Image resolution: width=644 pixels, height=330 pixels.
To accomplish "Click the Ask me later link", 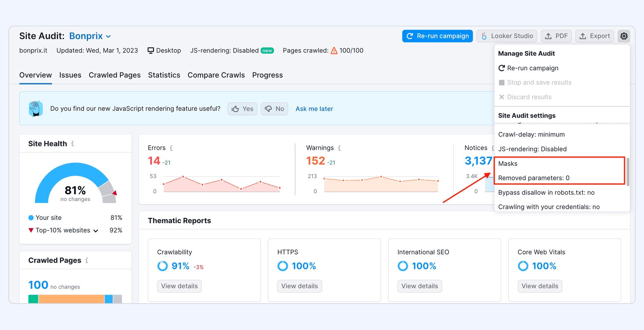I will point(314,108).
